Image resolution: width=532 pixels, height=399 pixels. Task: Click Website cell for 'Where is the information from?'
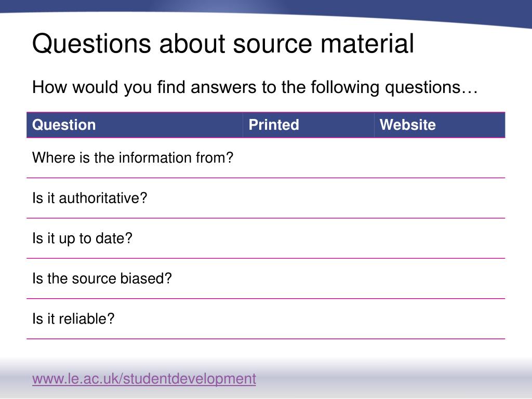point(440,158)
